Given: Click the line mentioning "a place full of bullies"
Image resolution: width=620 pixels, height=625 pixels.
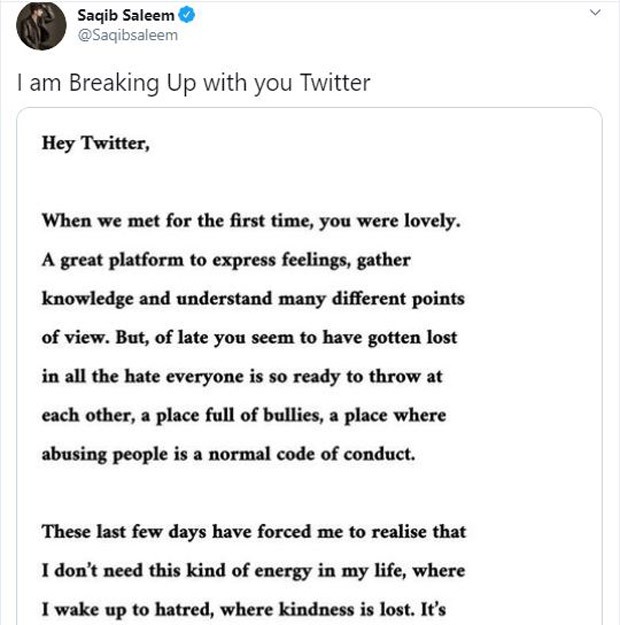Looking at the screenshot, I should pos(243,415).
